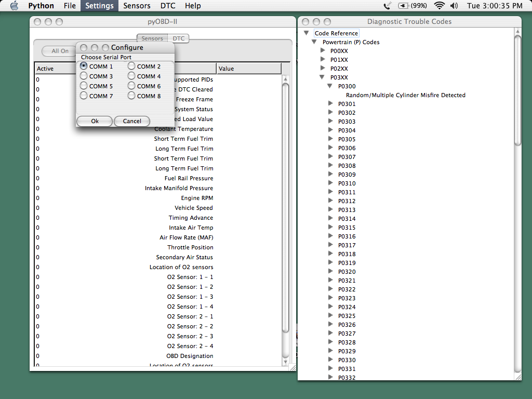This screenshot has width=532, height=399.
Task: Switch to the DTC tab
Action: tap(179, 38)
